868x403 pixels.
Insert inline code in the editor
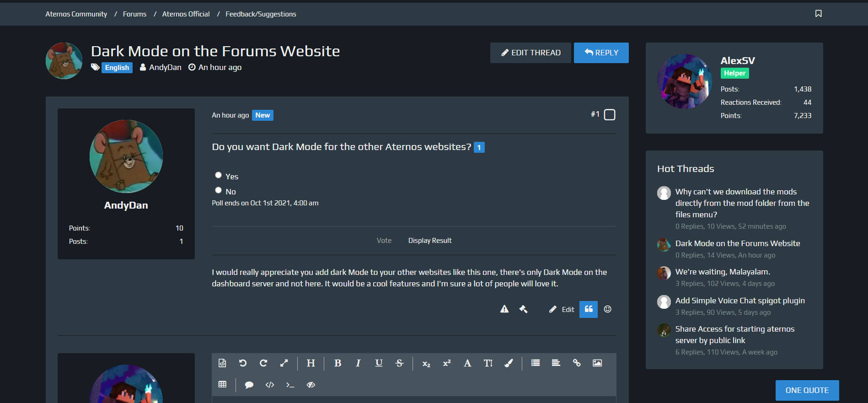pyautogui.click(x=290, y=385)
